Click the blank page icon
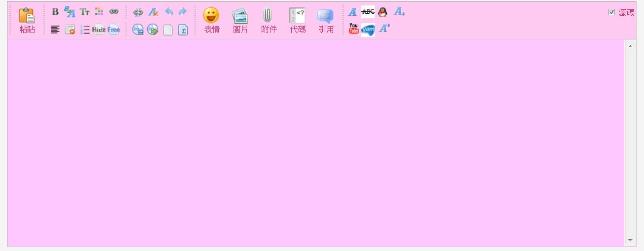The height and width of the screenshot is (251, 644). click(169, 30)
